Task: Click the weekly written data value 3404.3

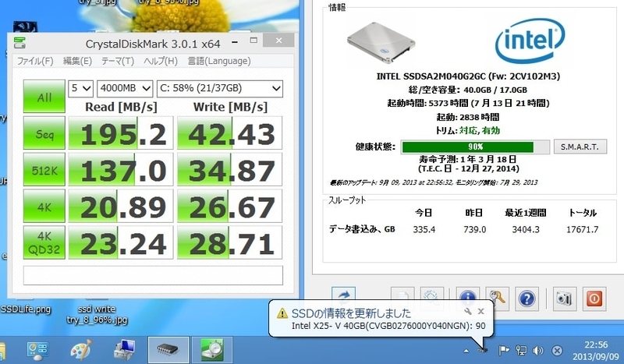Action: click(525, 229)
